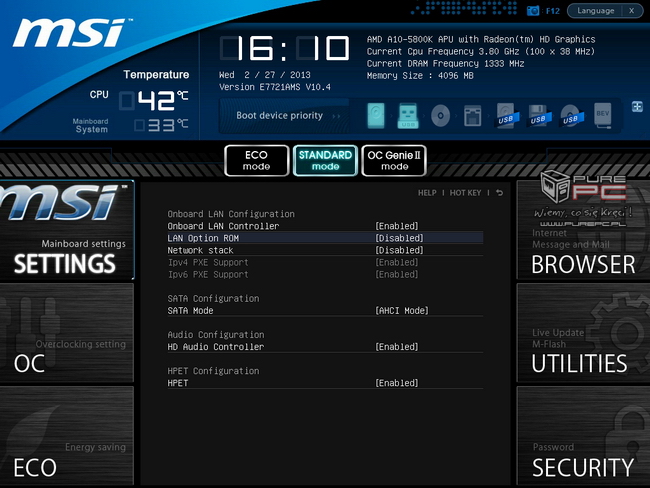
Task: Select the USB floppy boot device icon
Action: click(x=539, y=116)
